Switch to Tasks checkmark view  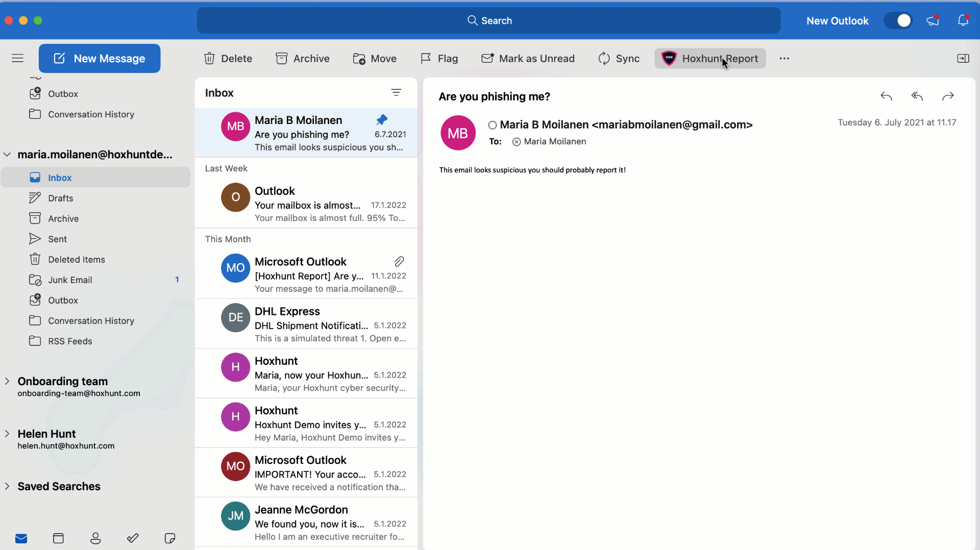coord(133,538)
